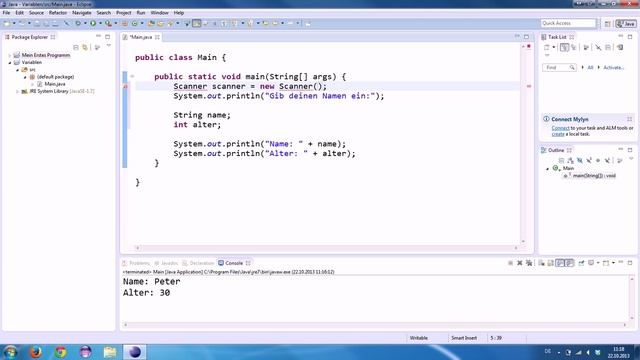Click Eclipse icon in Windows taskbar
This screenshot has width=640, height=360.
[x=134, y=351]
